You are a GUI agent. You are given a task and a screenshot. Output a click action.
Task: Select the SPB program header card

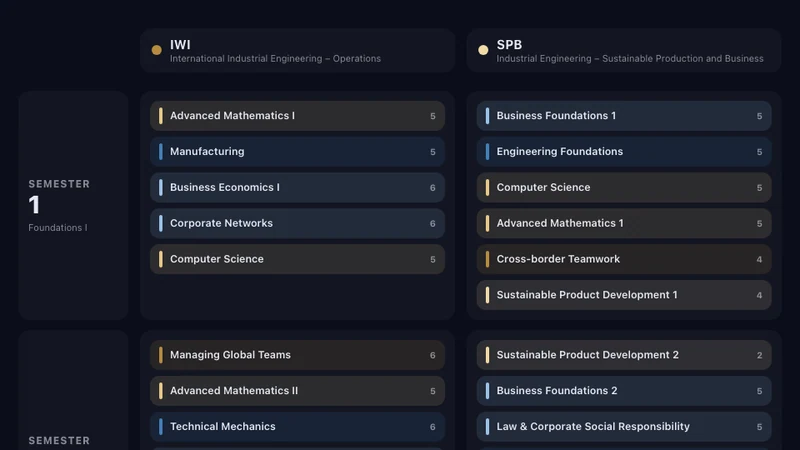624,51
